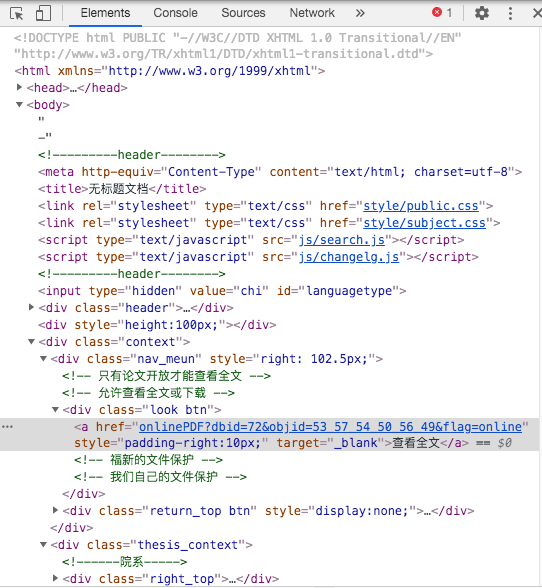Follow the onlinePDF href link
Viewport: 542px width, 588px height.
pos(330,427)
